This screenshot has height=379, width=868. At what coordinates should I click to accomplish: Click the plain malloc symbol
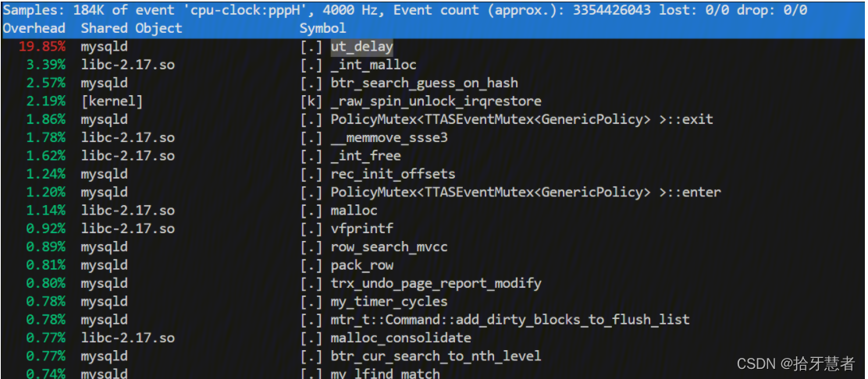click(x=354, y=211)
